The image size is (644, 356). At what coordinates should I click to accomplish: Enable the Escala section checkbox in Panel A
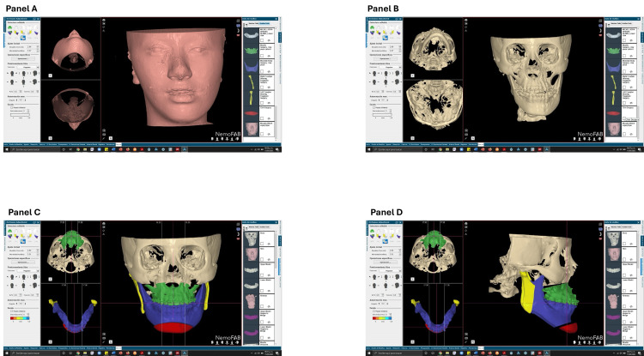11,107
